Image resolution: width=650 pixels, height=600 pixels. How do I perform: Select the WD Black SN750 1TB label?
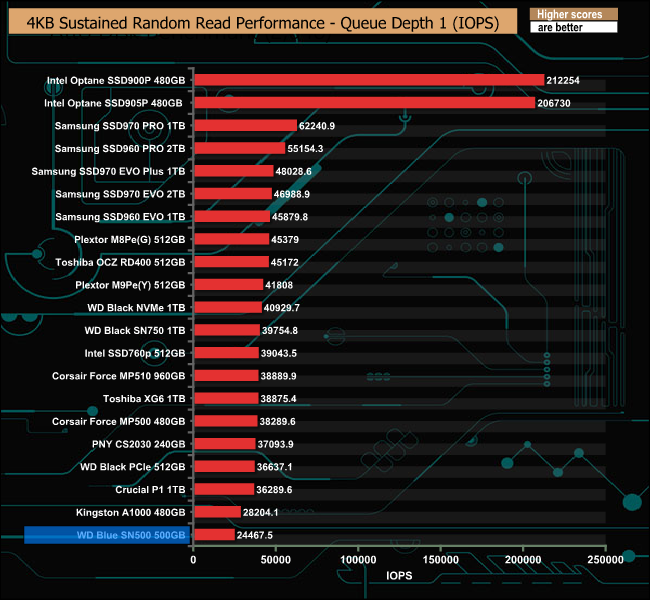[135, 331]
